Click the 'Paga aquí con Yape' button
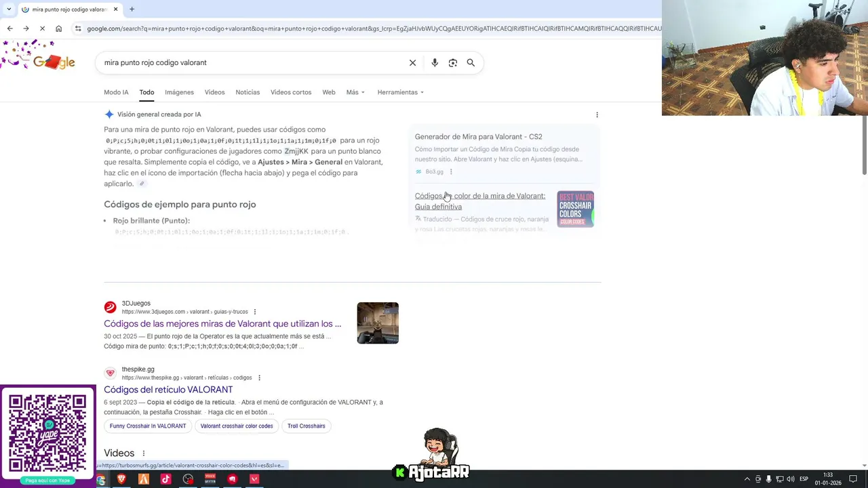 click(47, 481)
